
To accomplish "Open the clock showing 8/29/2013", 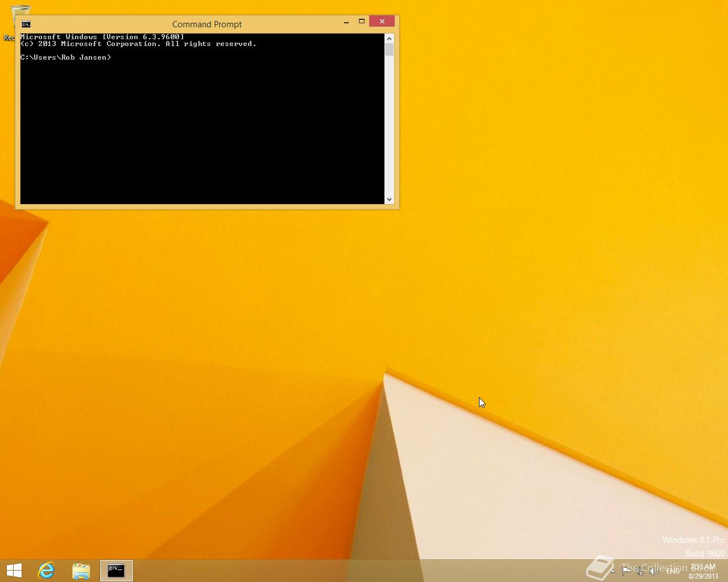I will (x=704, y=571).
